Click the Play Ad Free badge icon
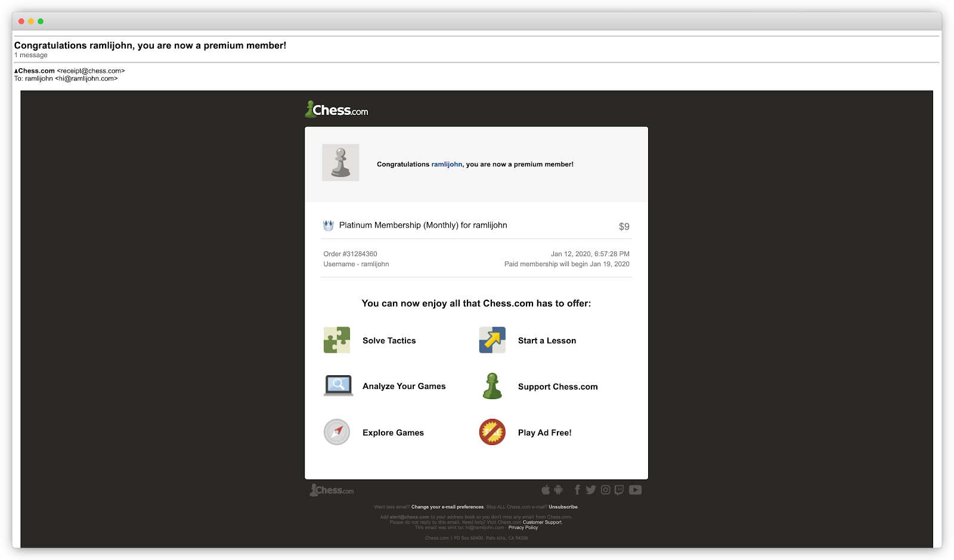Image resolution: width=954 pixels, height=560 pixels. (492, 432)
